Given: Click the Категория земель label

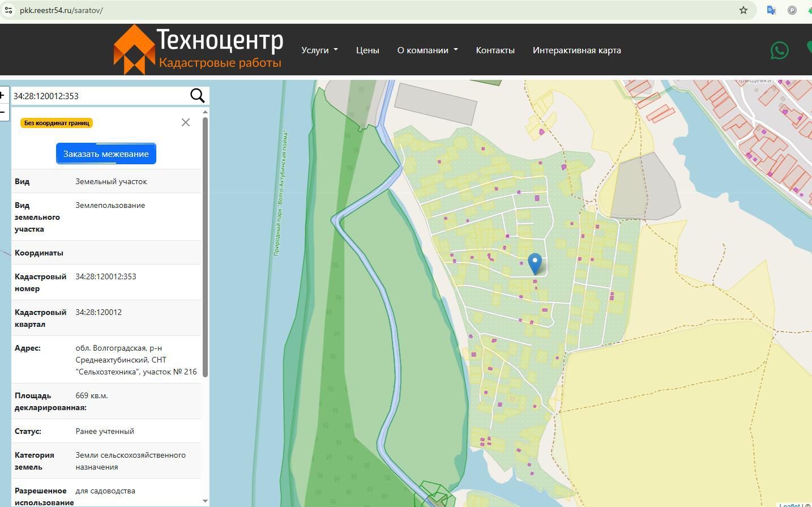Looking at the screenshot, I should (35, 461).
